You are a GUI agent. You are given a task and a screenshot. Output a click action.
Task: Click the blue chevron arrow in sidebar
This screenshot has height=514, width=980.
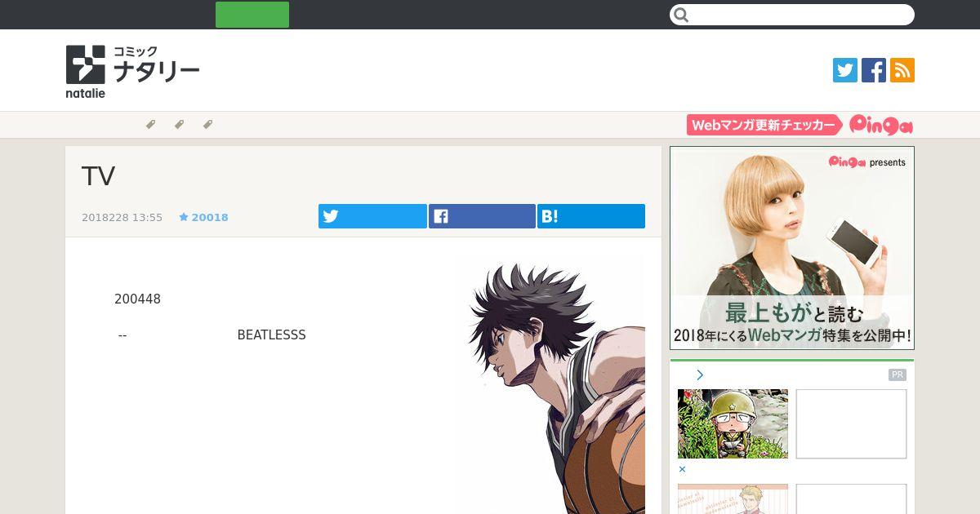[x=700, y=375]
